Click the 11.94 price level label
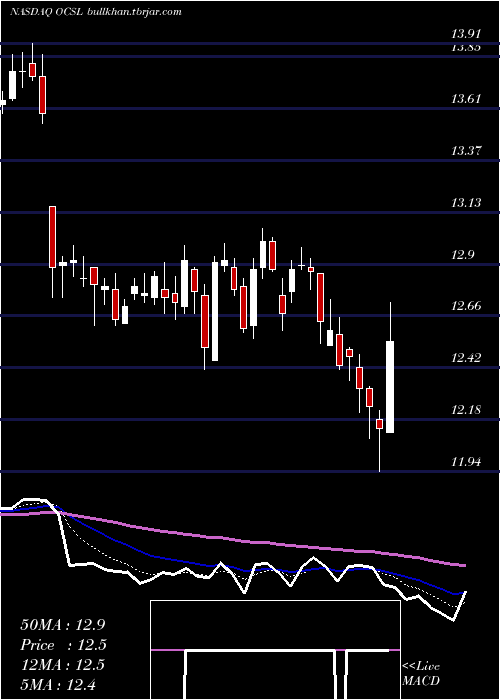The image size is (500, 700). (466, 461)
